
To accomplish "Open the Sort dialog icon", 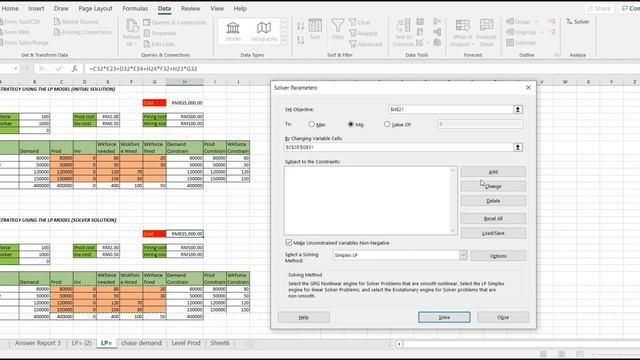I will [315, 26].
